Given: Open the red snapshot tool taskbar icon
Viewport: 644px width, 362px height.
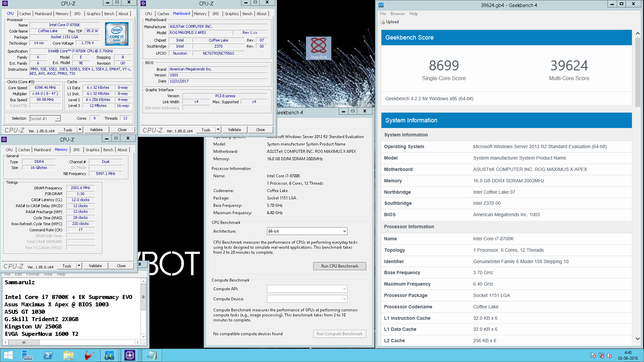Looking at the screenshot, I should [x=89, y=355].
